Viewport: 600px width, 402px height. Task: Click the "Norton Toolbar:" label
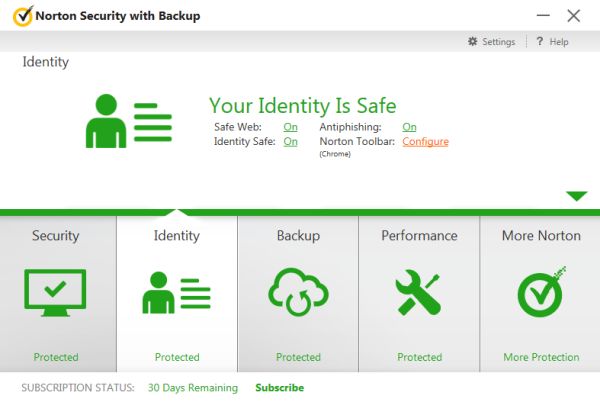[357, 142]
